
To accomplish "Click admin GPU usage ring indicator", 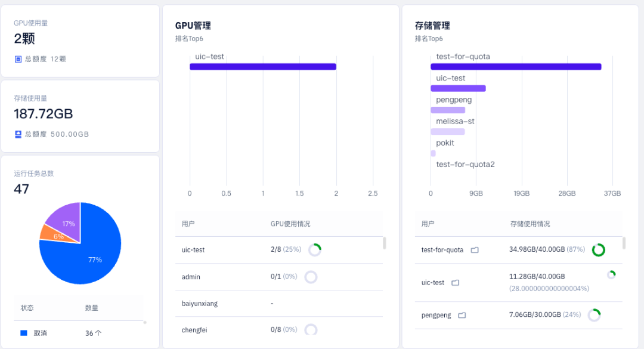I will coord(311,277).
